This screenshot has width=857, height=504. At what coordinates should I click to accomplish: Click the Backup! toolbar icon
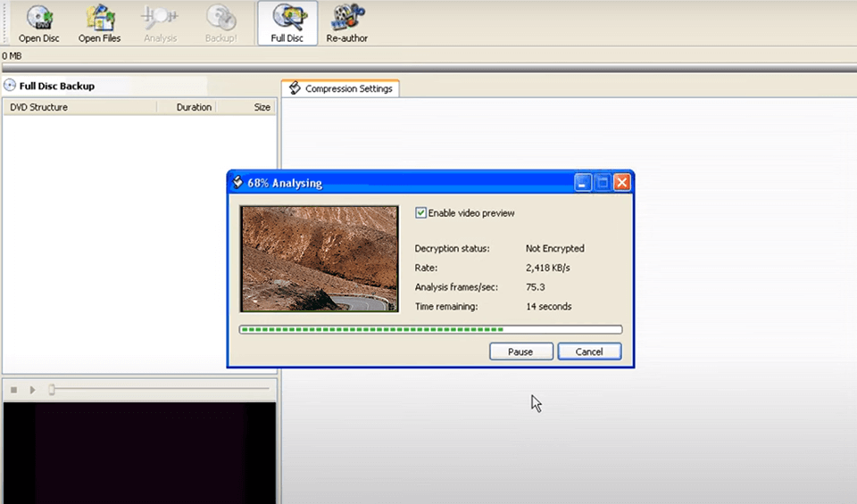click(220, 18)
